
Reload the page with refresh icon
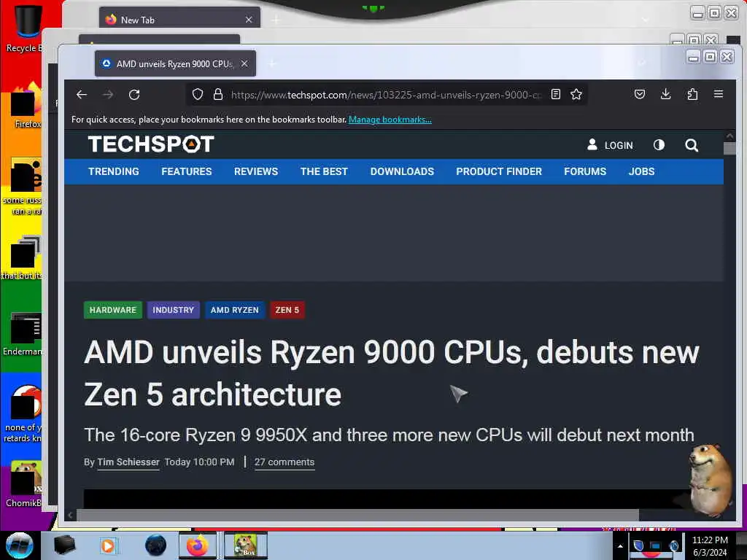click(x=134, y=95)
